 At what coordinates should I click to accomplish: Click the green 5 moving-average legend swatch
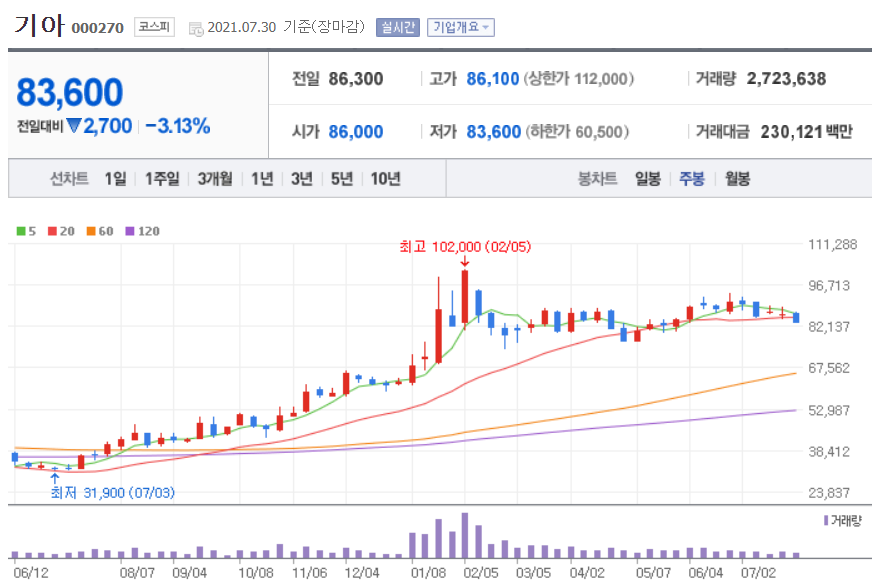(x=21, y=231)
